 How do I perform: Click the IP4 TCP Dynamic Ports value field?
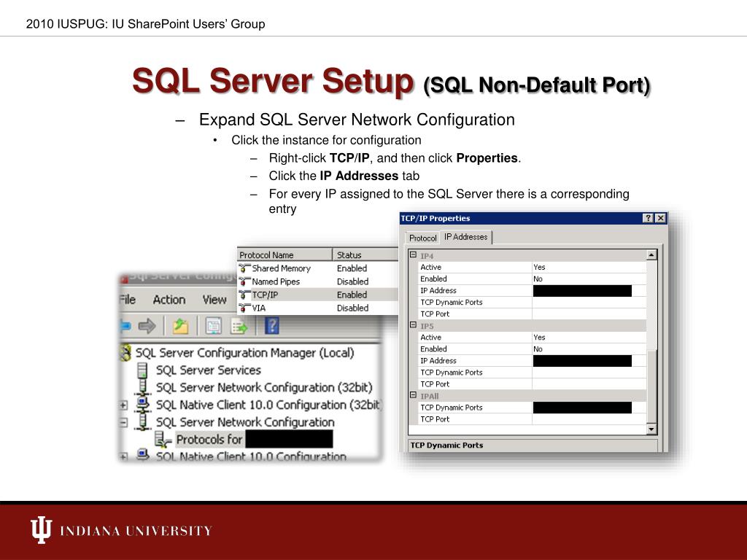click(x=589, y=303)
